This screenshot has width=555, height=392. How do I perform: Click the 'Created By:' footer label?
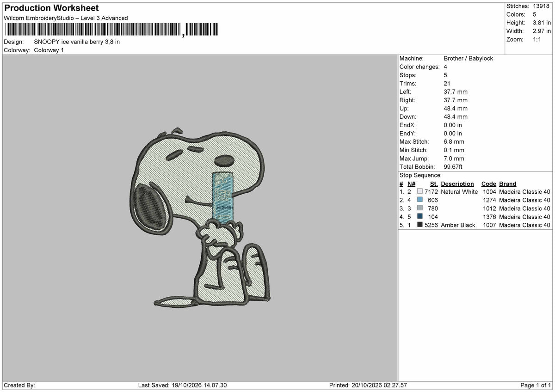19,385
